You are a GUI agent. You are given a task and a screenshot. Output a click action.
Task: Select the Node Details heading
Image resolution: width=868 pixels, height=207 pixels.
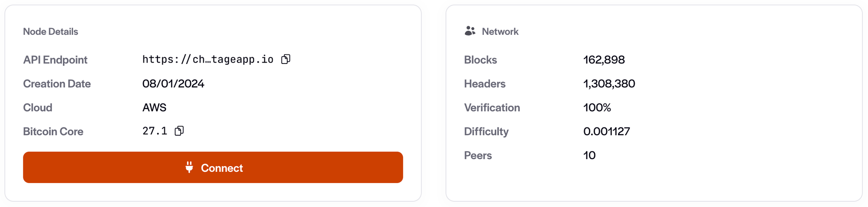[x=50, y=31]
